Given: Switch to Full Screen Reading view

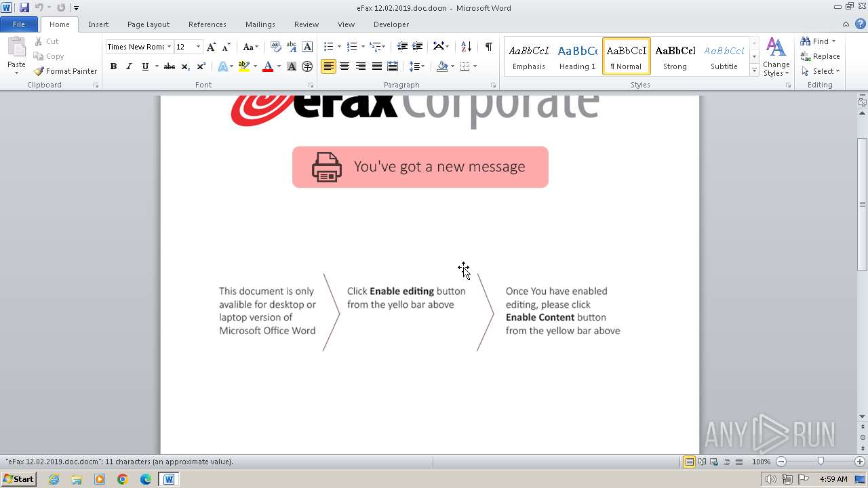Looking at the screenshot, I should (702, 462).
